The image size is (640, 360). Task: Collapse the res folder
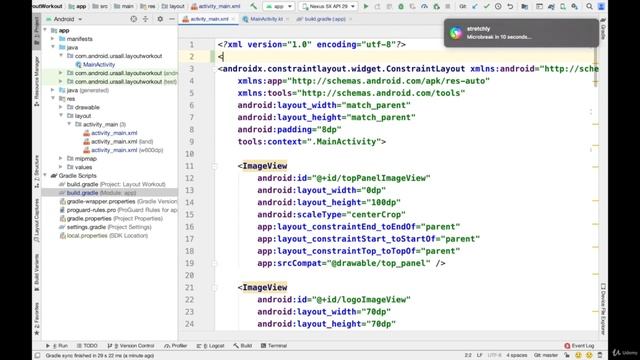click(x=53, y=98)
